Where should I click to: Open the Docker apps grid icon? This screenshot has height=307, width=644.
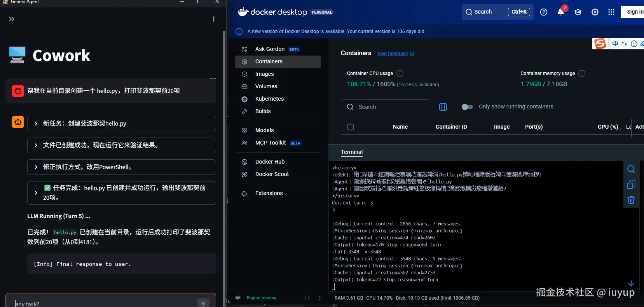(x=611, y=12)
